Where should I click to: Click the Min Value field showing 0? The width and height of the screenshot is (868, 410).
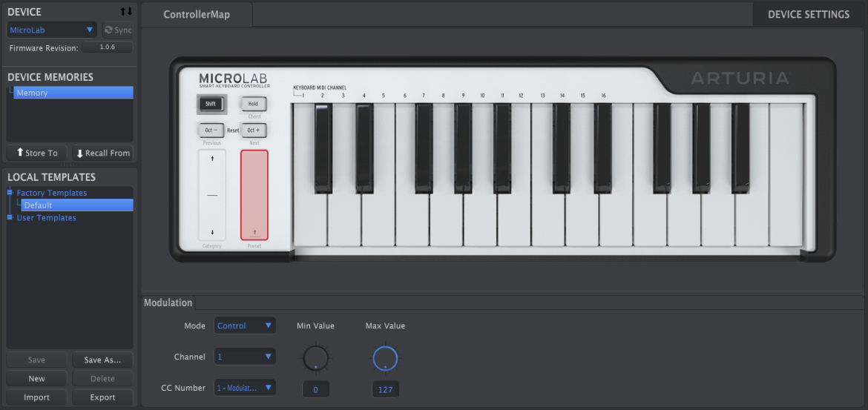pyautogui.click(x=315, y=389)
